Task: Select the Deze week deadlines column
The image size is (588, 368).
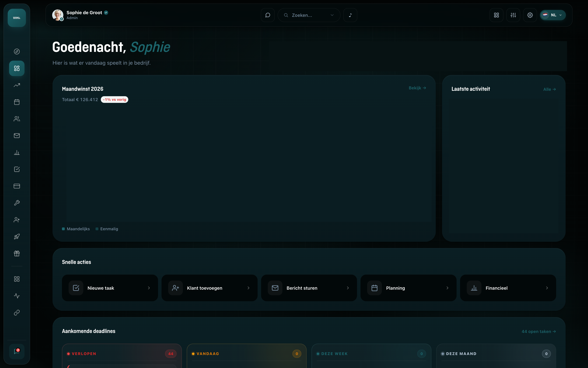Action: [x=371, y=356]
